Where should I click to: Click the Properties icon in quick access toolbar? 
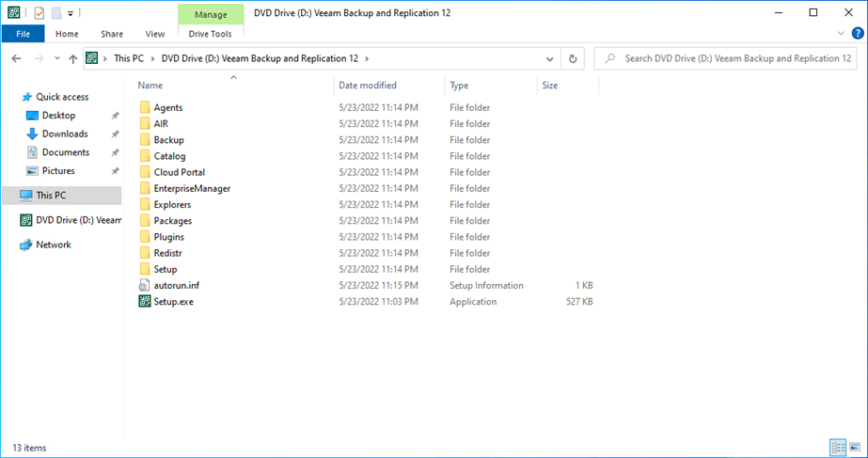(39, 13)
